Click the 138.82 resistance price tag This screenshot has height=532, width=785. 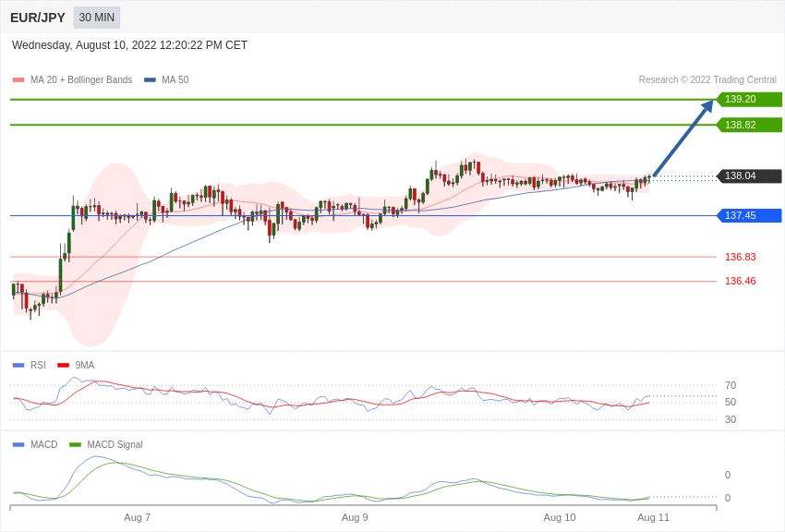pyautogui.click(x=750, y=125)
